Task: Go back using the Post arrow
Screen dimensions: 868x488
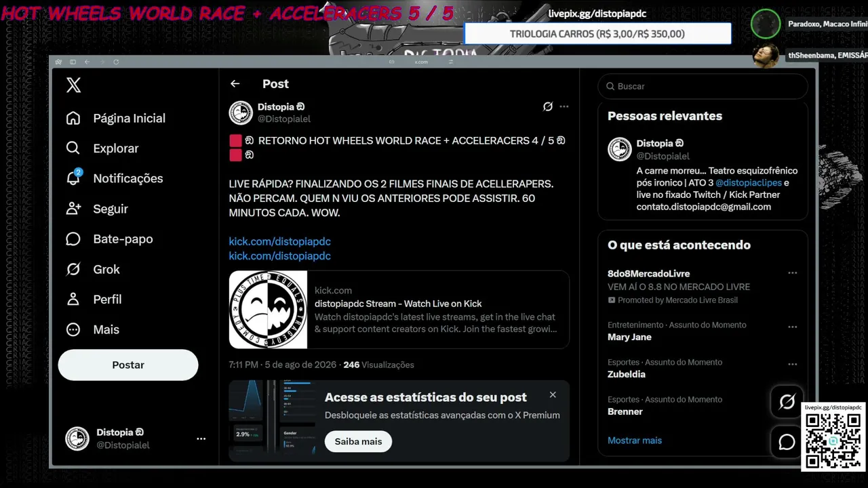Action: coord(235,83)
